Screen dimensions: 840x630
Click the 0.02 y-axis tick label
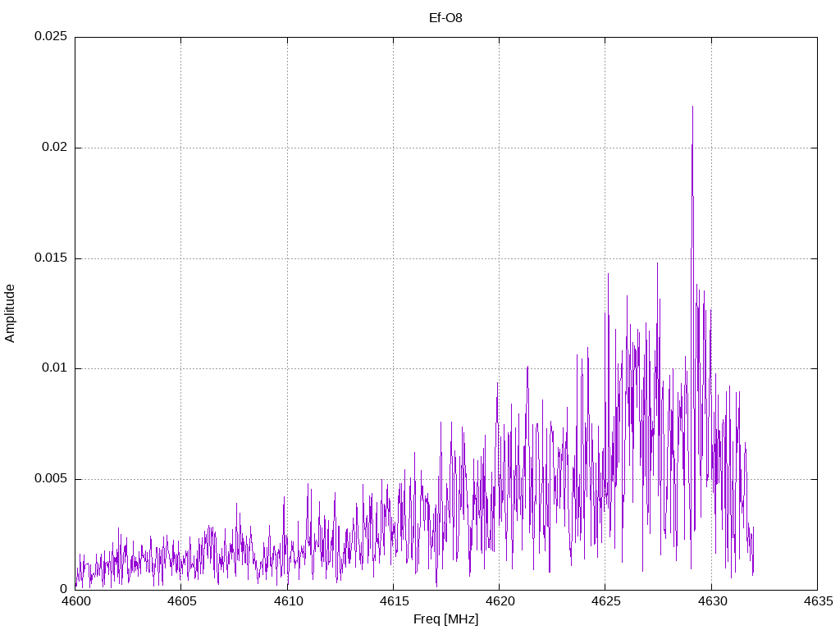[x=55, y=148]
